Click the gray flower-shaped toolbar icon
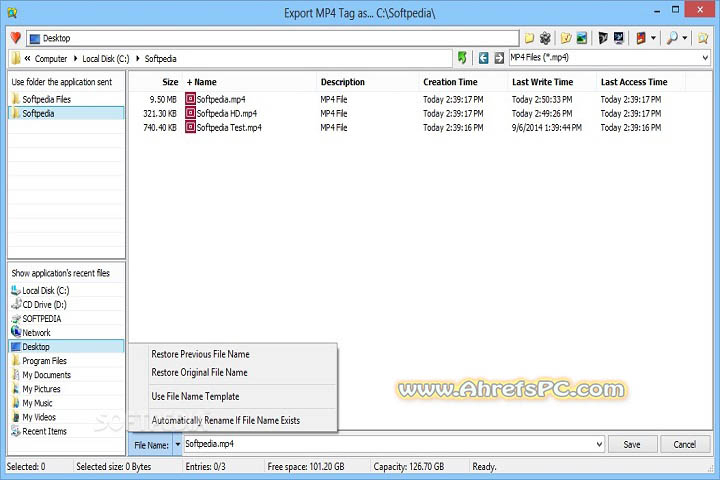Viewport: 720px width, 480px height. (x=545, y=38)
